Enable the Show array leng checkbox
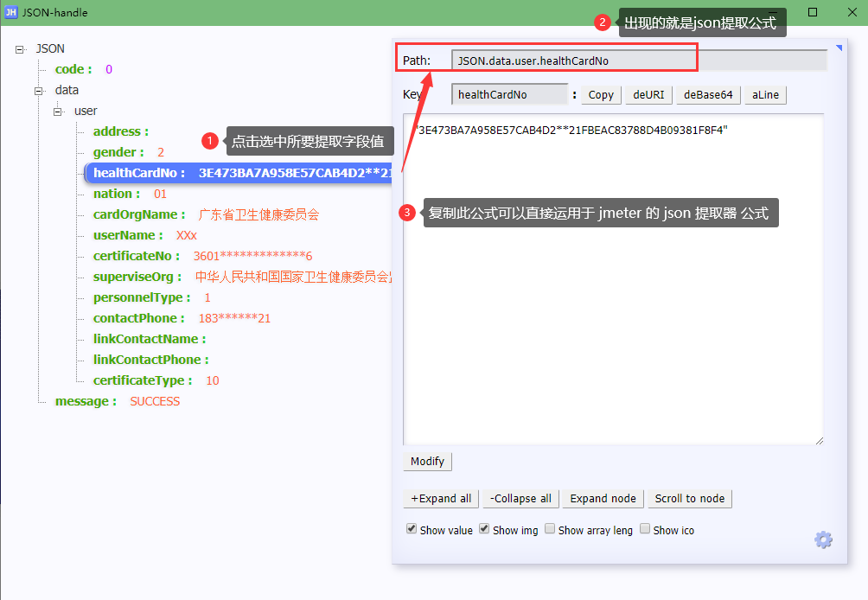The width and height of the screenshot is (868, 600). pos(550,528)
